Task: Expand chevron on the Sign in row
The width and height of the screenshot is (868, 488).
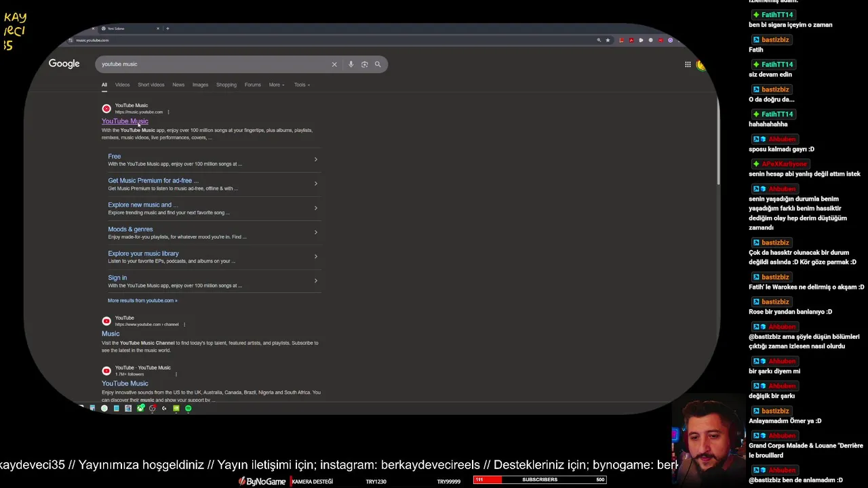Action: pos(315,281)
